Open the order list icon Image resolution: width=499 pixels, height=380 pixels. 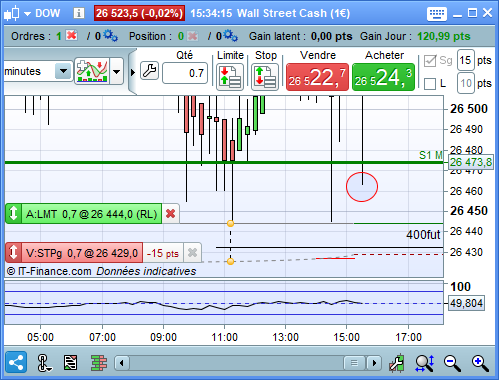(x=70, y=363)
